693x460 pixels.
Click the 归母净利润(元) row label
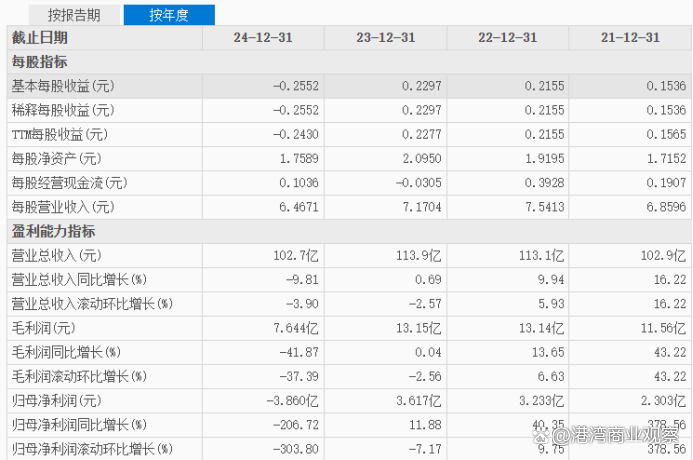click(56, 401)
